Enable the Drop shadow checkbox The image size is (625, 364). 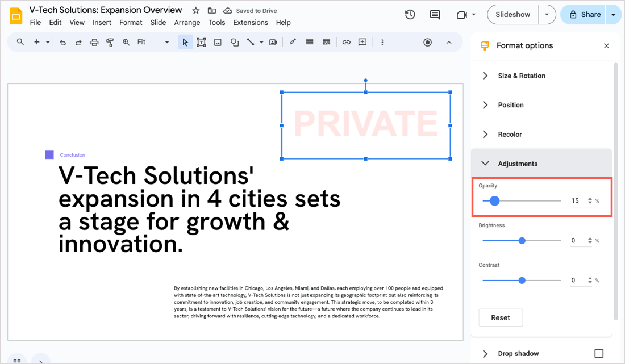pos(599,353)
